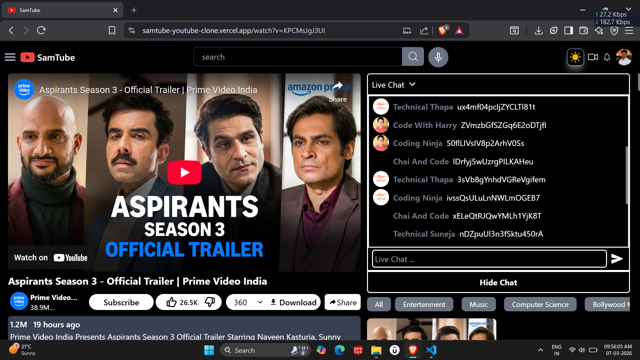The image size is (640, 360).
Task: Click the video title below player
Action: coord(138,281)
